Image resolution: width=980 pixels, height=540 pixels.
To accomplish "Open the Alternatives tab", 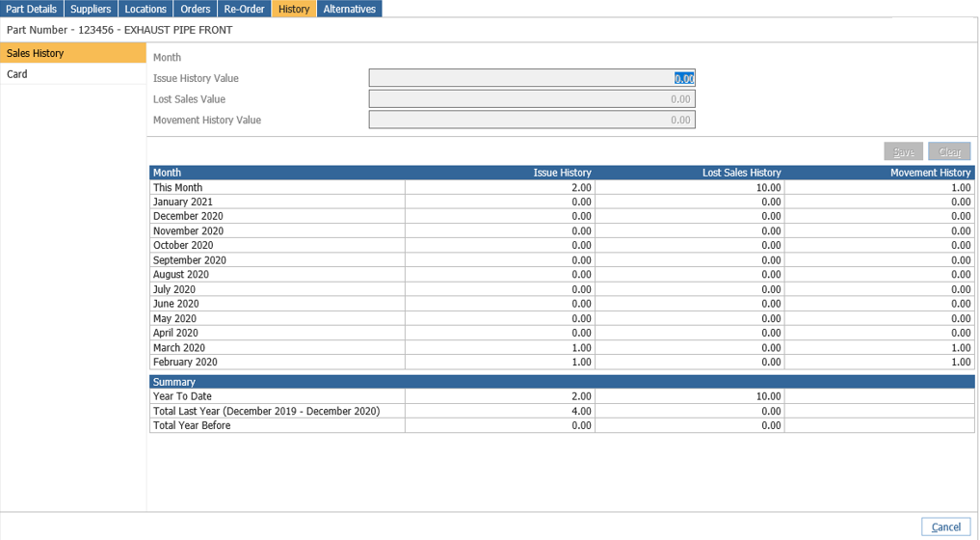I will (350, 9).
